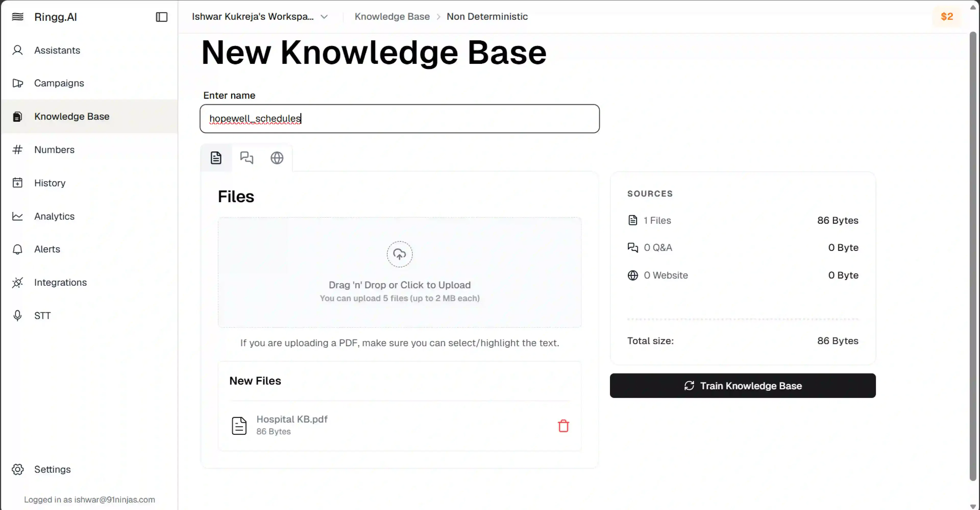Click the Hospital KB.pdf file name
The height and width of the screenshot is (510, 980).
[x=292, y=419]
